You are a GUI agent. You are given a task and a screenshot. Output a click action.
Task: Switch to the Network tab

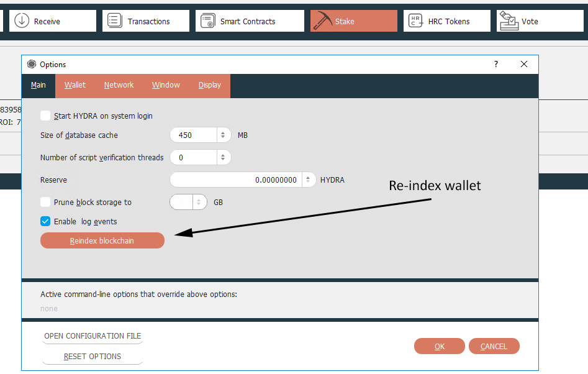click(119, 85)
